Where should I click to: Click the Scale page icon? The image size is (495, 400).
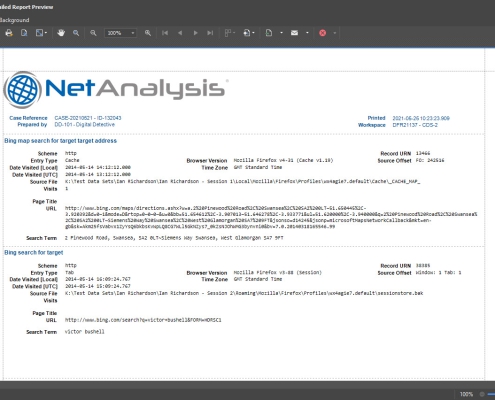pyautogui.click(x=39, y=33)
